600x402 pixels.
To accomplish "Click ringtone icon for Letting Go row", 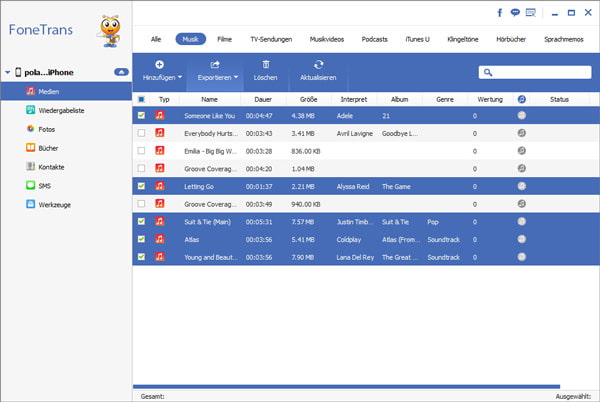I will 522,186.
